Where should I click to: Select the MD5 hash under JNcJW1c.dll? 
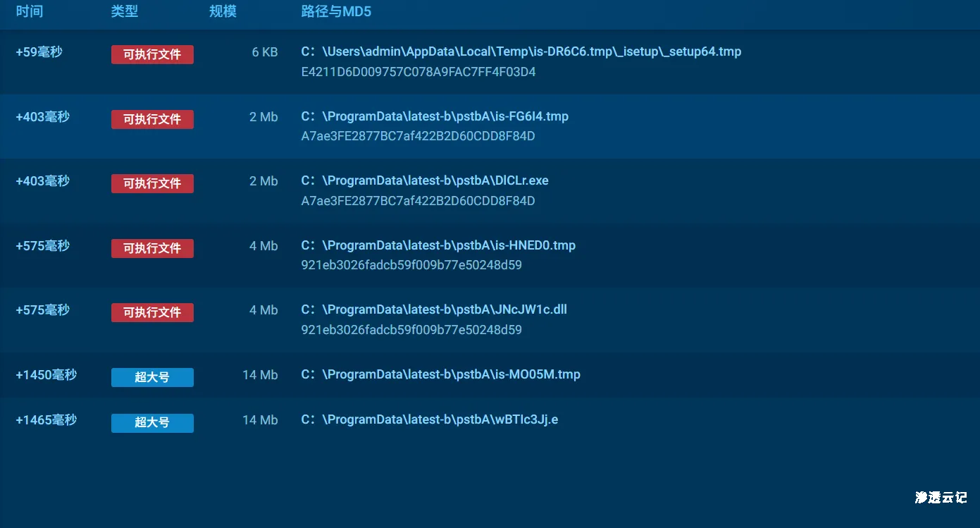pos(411,330)
